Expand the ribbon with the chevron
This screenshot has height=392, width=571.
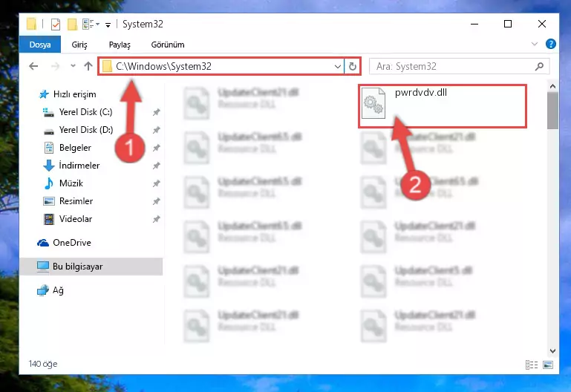tap(534, 44)
